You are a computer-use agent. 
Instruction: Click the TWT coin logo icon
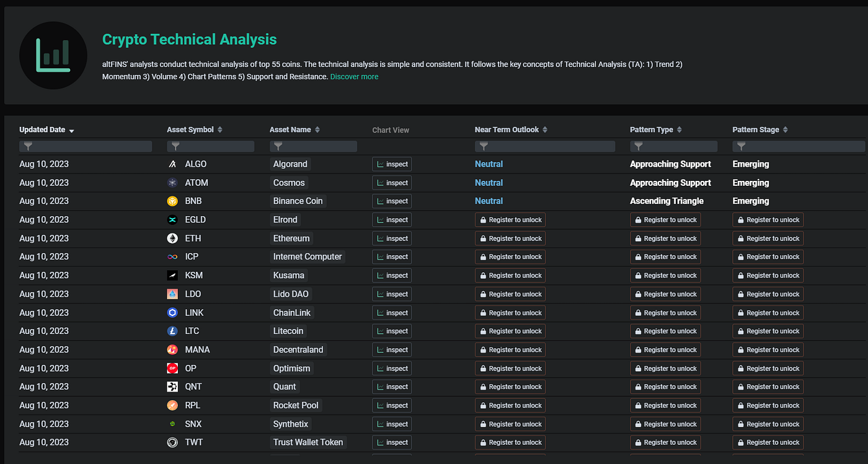tap(172, 442)
